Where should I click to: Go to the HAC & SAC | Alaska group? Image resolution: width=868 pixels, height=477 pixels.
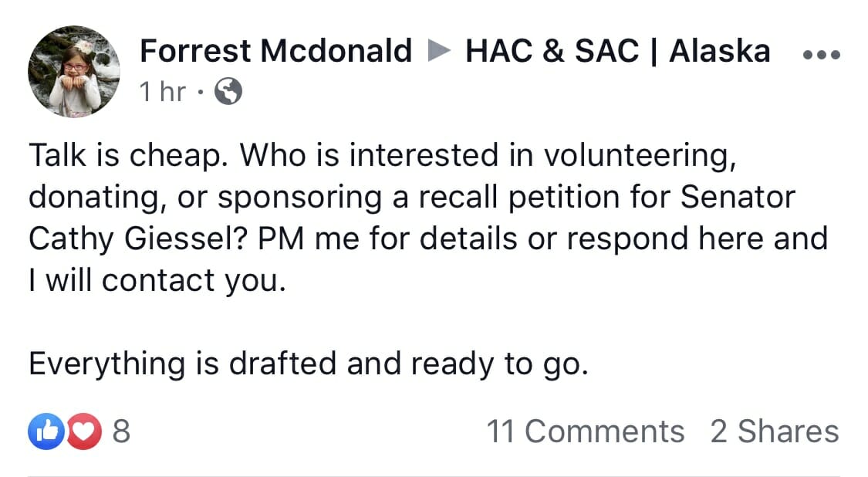(x=618, y=51)
